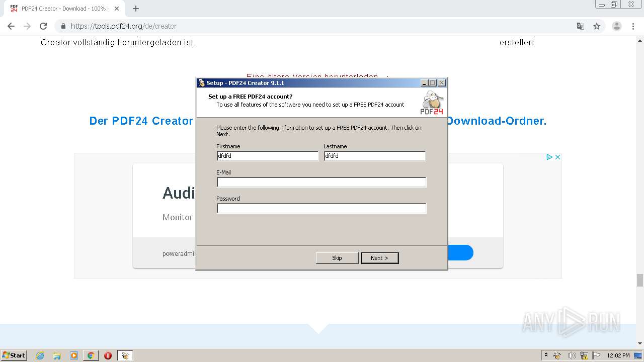644x362 pixels.
Task: Open the Chrome profile avatar menu
Action: (x=616, y=26)
